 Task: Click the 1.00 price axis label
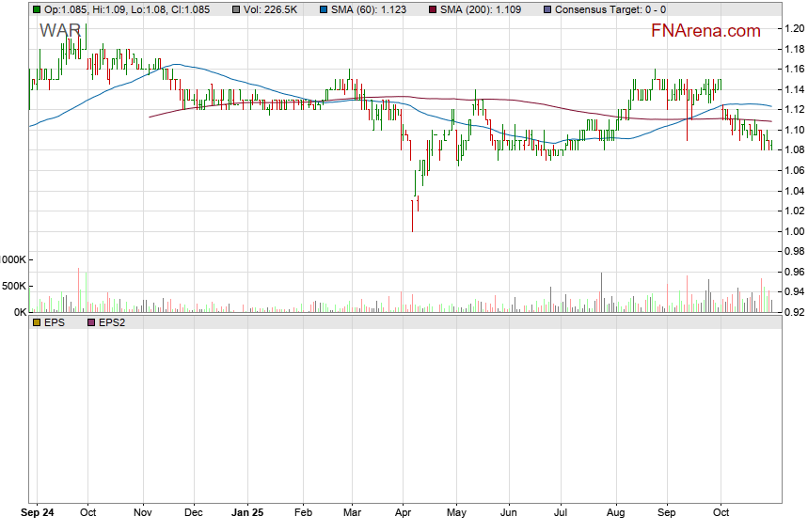793,231
